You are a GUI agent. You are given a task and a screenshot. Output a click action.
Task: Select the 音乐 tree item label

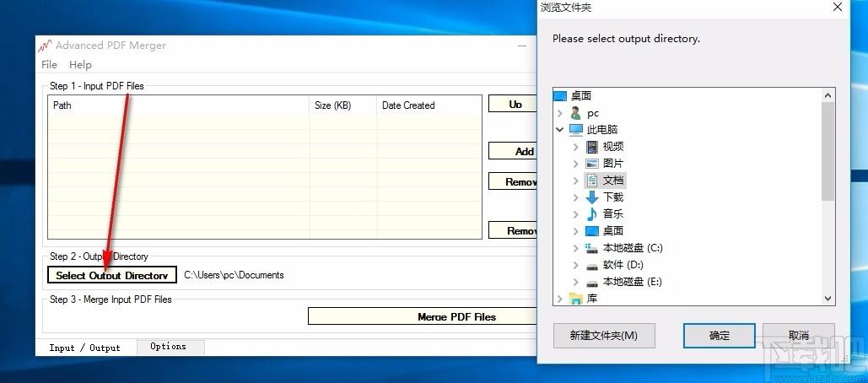click(613, 214)
